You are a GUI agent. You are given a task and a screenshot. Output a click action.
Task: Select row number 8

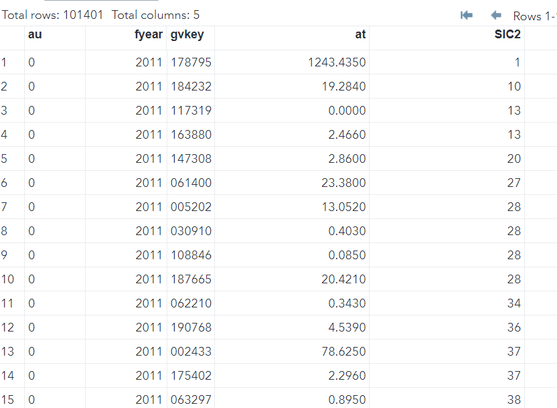pos(4,231)
